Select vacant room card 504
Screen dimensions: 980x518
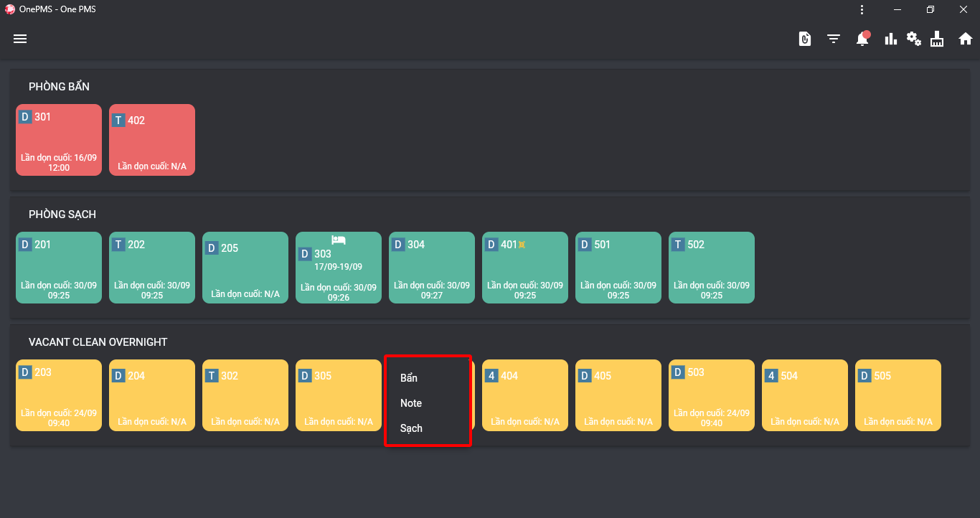tap(805, 395)
